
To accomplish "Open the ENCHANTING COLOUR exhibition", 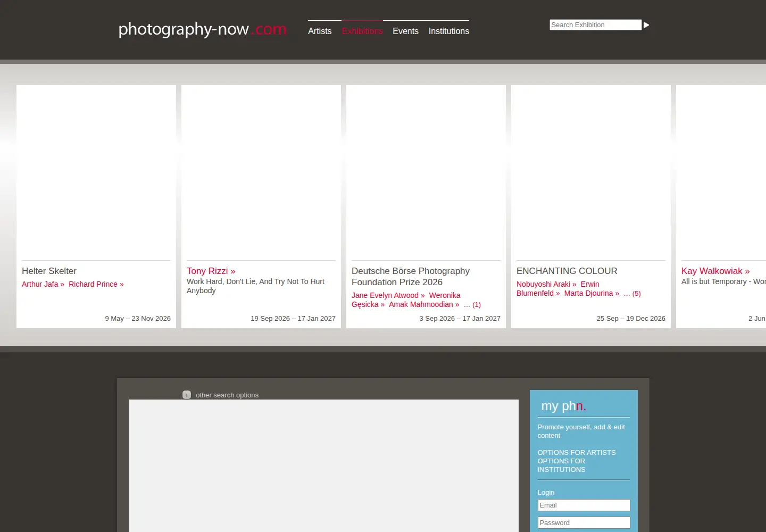I will 567,271.
